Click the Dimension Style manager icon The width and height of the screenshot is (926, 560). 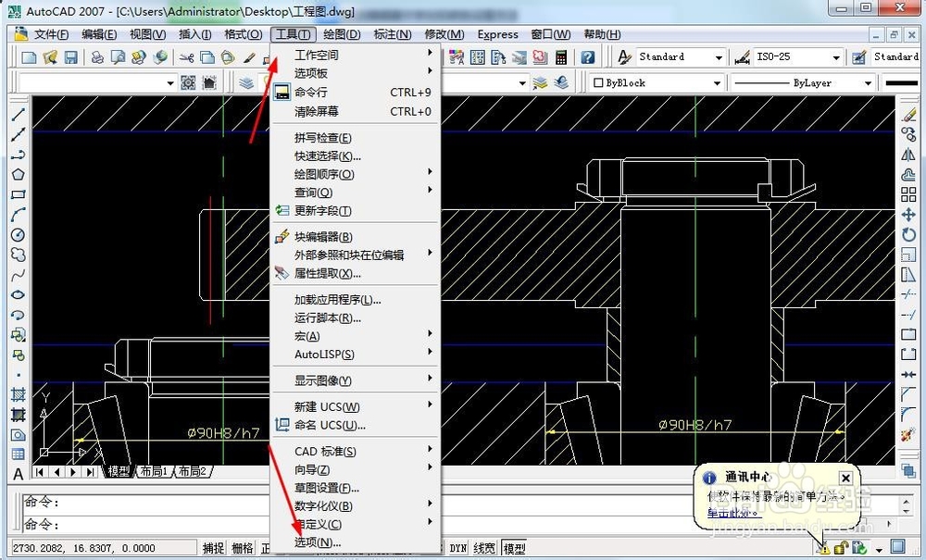coord(742,57)
